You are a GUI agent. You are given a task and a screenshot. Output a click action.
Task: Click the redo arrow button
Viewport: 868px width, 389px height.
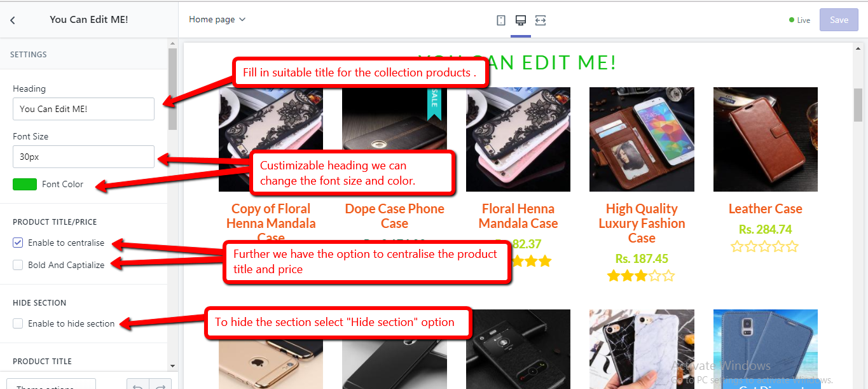tap(161, 385)
